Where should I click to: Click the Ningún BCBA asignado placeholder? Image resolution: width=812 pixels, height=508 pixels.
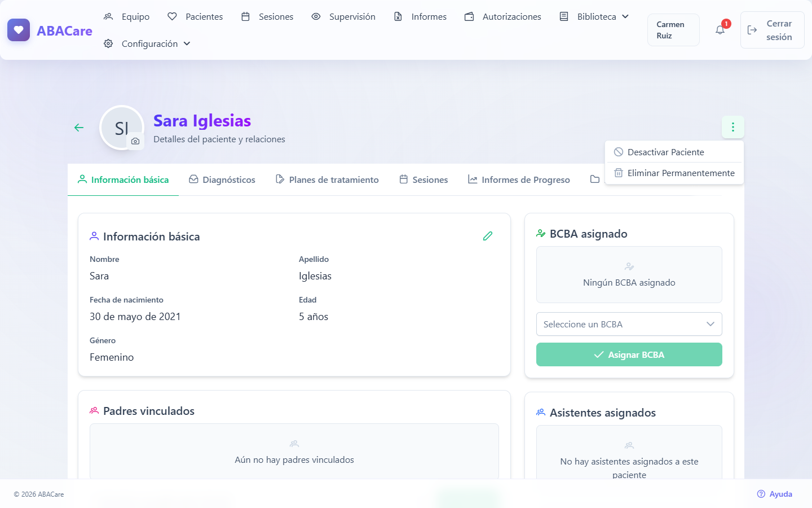coord(629,275)
